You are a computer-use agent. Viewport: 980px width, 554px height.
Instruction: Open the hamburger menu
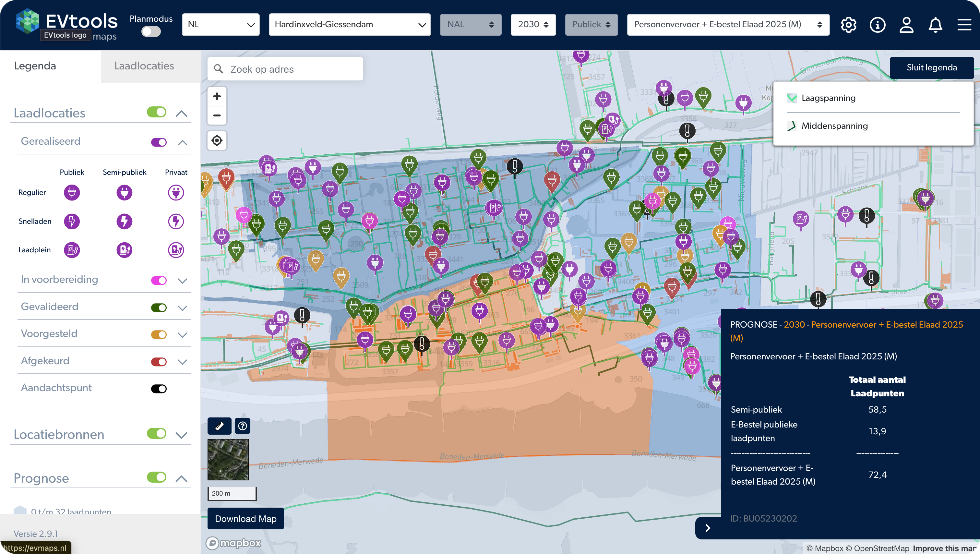pos(964,25)
